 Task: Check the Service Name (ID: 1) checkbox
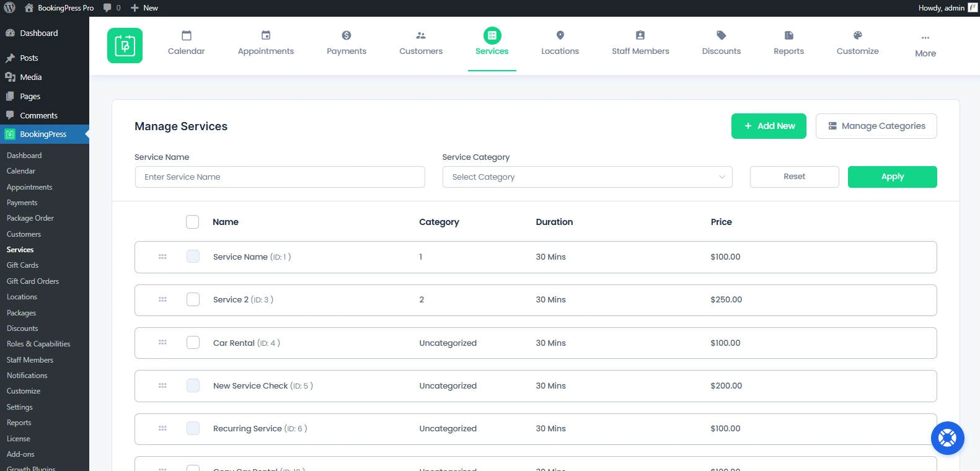(193, 257)
